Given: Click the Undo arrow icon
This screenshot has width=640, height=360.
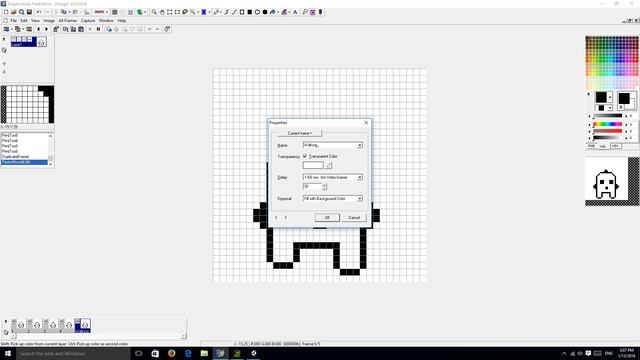Looking at the screenshot, I should (x=39, y=12).
